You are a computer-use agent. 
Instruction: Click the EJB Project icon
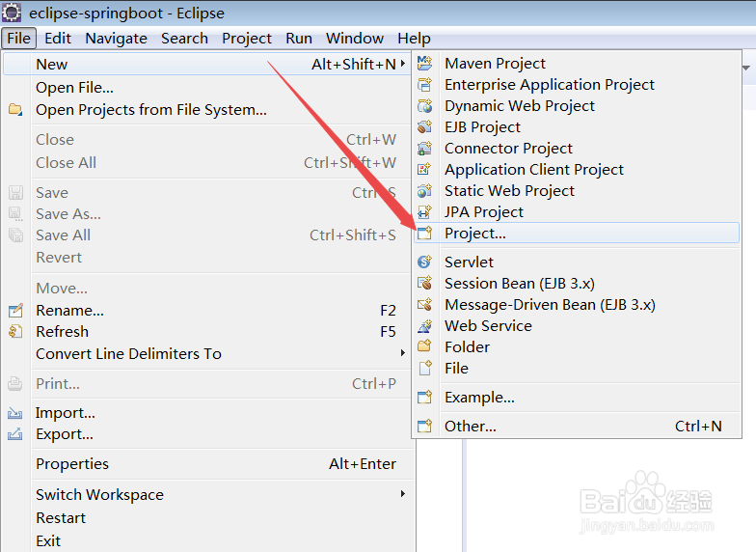(x=424, y=127)
